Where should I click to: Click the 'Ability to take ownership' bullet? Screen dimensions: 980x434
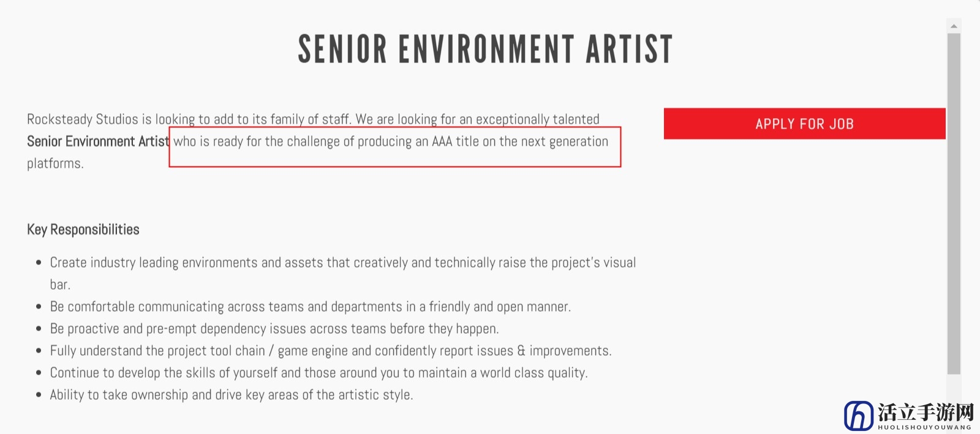232,395
